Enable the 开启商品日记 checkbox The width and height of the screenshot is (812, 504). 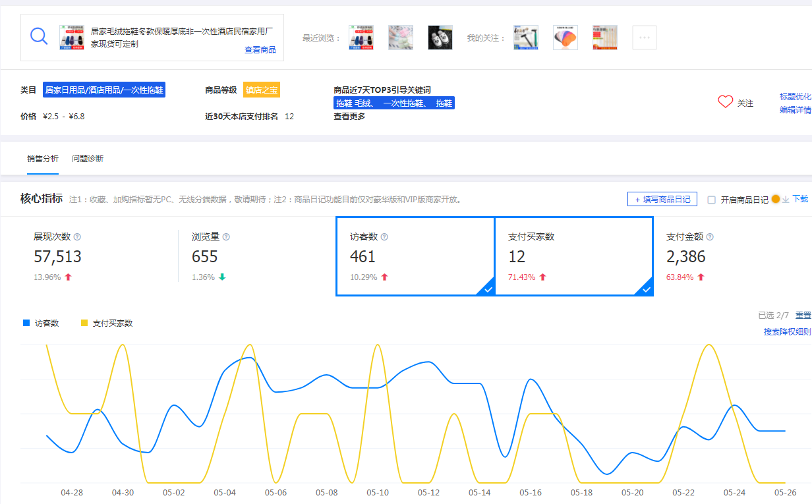coord(711,200)
